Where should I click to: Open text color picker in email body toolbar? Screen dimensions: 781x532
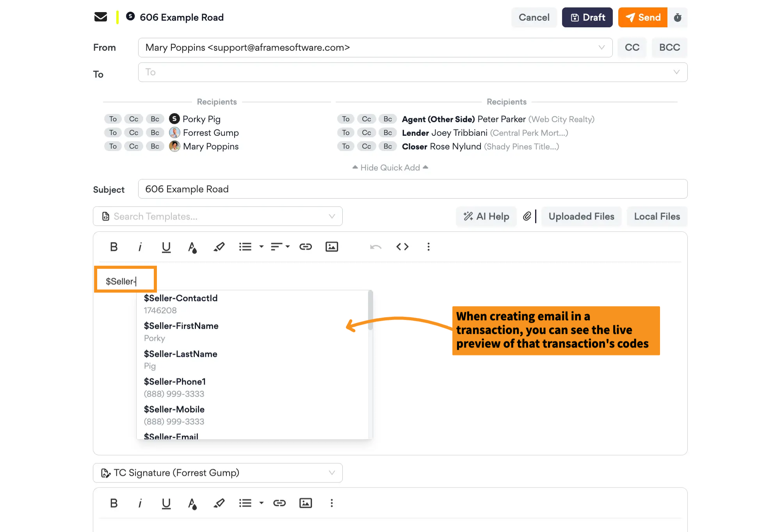tap(192, 247)
